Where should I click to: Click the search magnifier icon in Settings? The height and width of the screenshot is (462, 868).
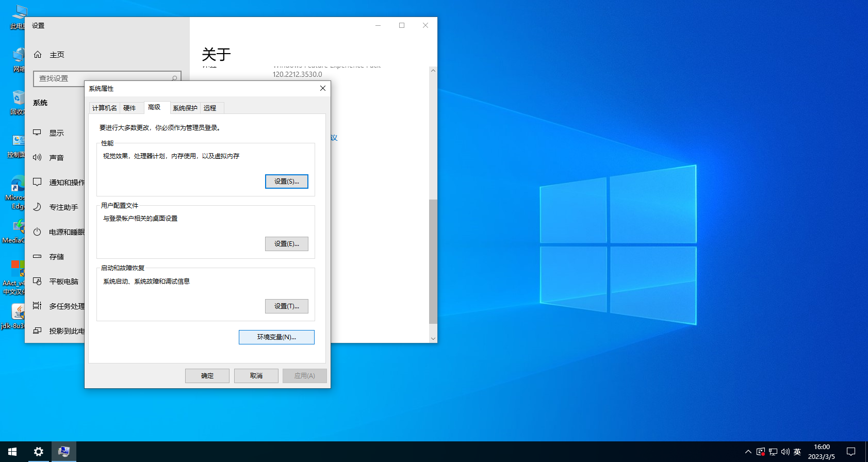click(174, 78)
